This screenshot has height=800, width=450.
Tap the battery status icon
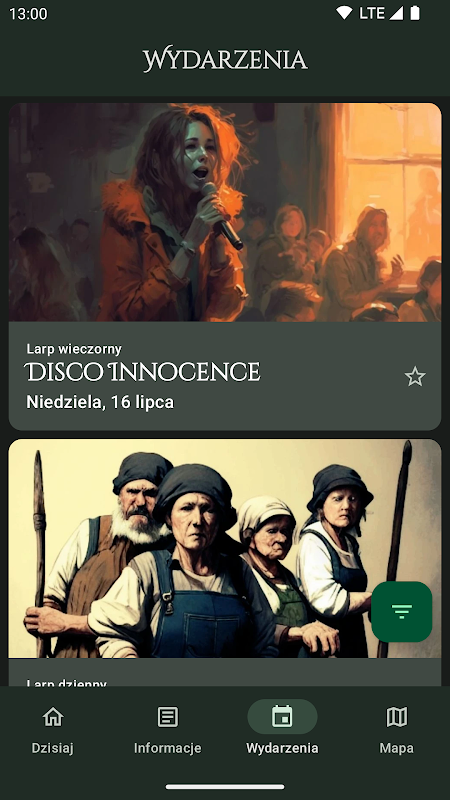click(x=415, y=13)
